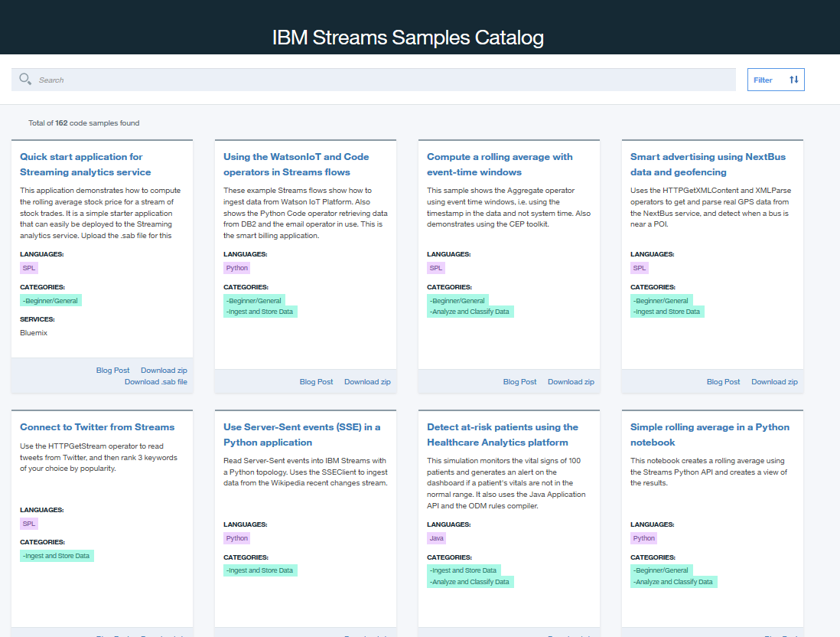Screen dimensions: 840x637
Task: Click Download .sab file link
Action: pyautogui.click(x=156, y=382)
